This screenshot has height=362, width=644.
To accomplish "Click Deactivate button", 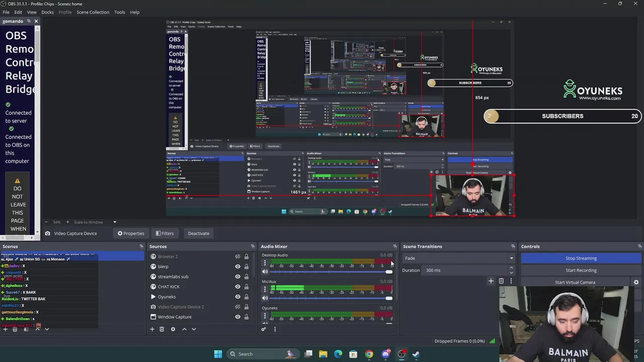I will click(x=198, y=233).
